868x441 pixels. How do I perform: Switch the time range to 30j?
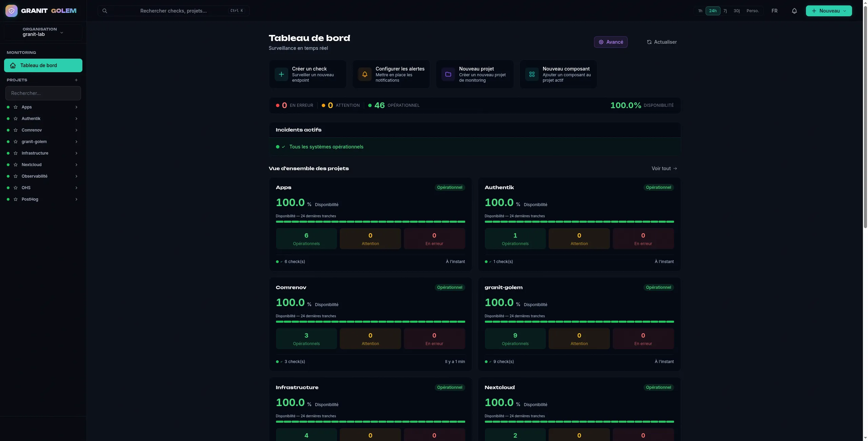736,11
